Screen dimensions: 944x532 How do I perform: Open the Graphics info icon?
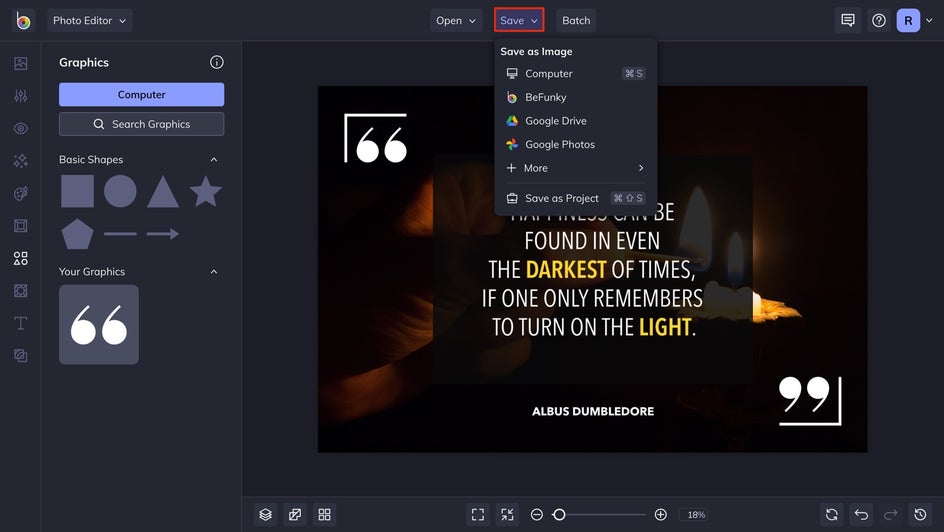[217, 62]
